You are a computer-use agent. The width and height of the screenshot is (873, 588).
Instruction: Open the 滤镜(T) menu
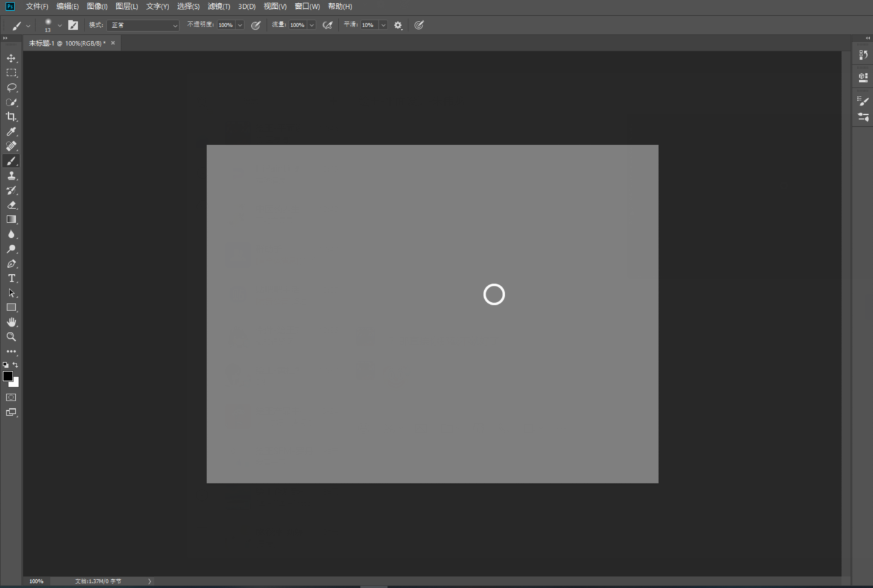tap(219, 6)
